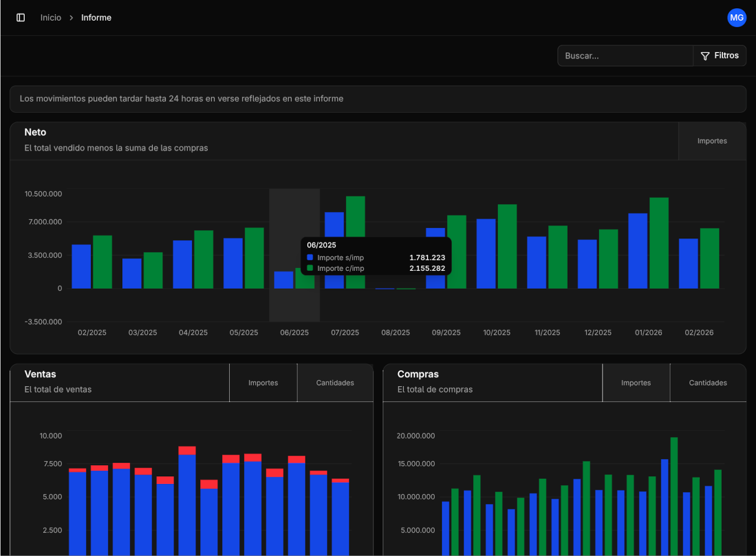Click the 03/2025 green bar in Neto
This screenshot has height=556, width=756.
[x=153, y=270]
